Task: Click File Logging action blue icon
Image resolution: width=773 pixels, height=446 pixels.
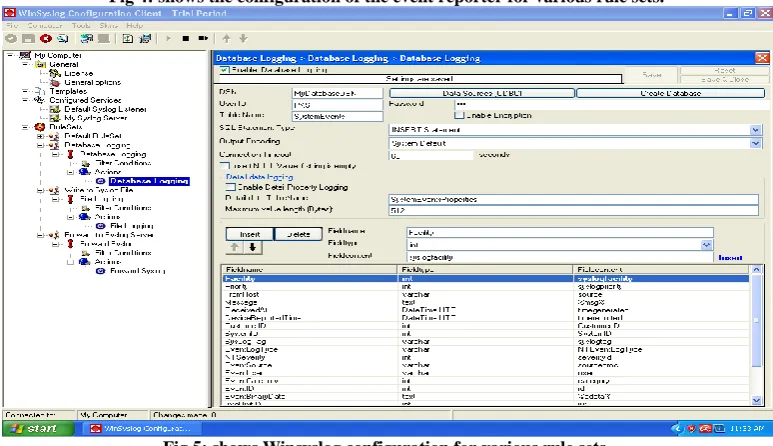Action: point(100,226)
